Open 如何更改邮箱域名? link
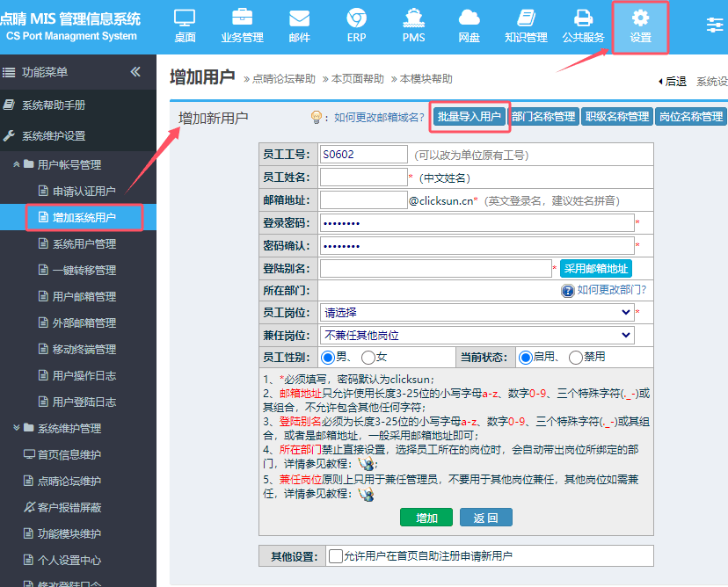This screenshot has height=587, width=728. [379, 118]
